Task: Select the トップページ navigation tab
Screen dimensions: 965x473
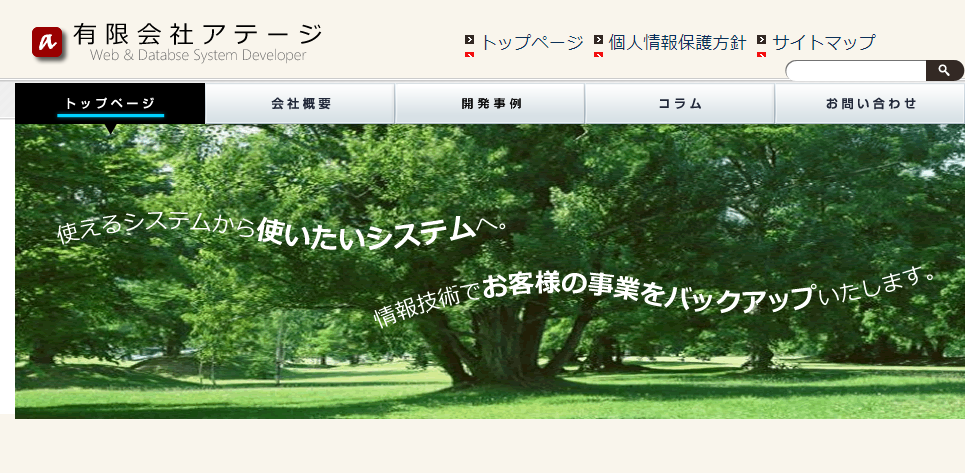Action: point(110,104)
